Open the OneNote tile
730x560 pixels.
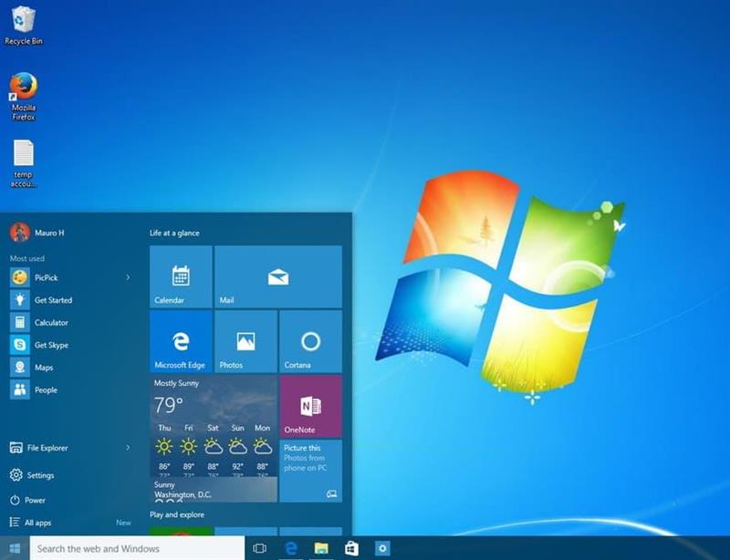[x=310, y=406]
